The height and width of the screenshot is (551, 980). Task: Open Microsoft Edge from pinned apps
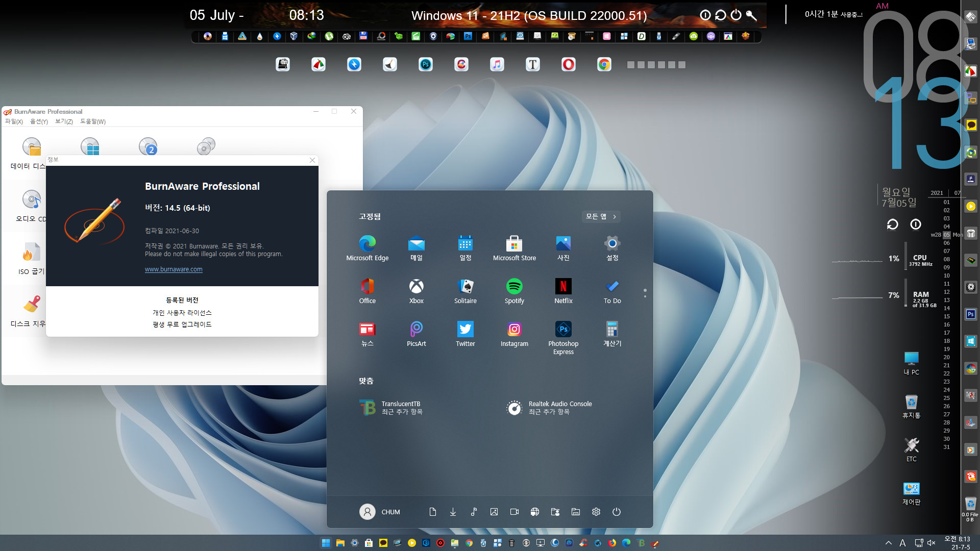click(367, 248)
